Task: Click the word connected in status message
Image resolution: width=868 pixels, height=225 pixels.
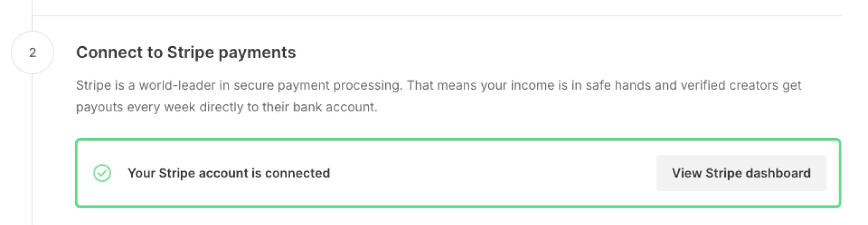Action: (x=297, y=173)
